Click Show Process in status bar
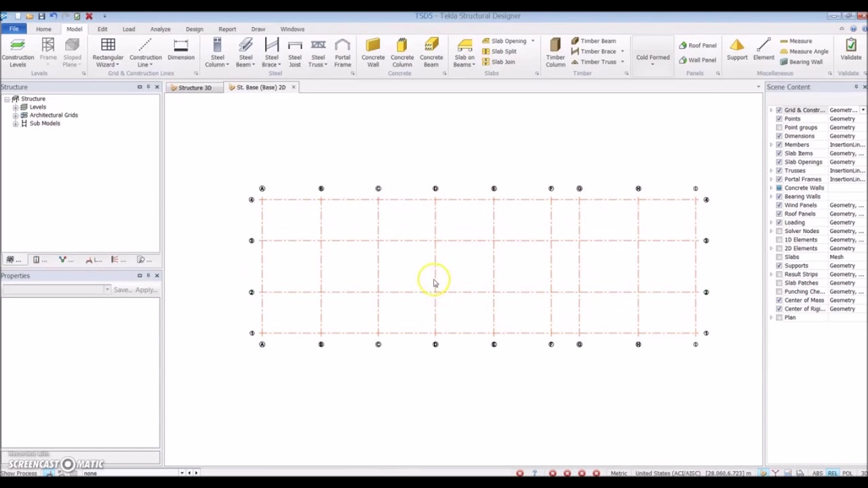Image resolution: width=868 pixels, height=488 pixels. pos(18,473)
